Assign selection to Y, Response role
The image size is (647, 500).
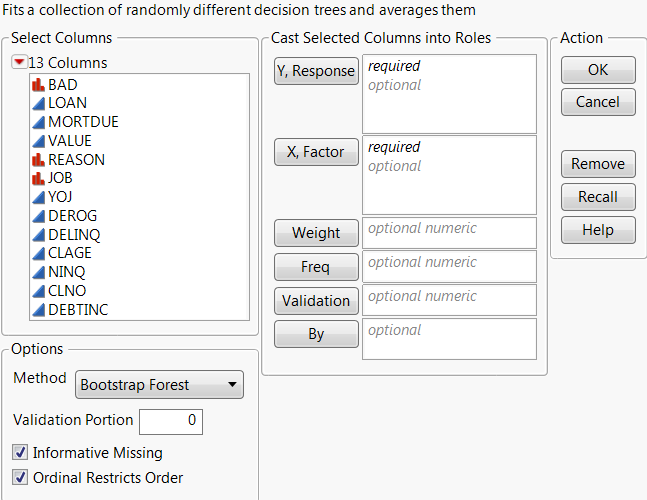[x=316, y=71]
